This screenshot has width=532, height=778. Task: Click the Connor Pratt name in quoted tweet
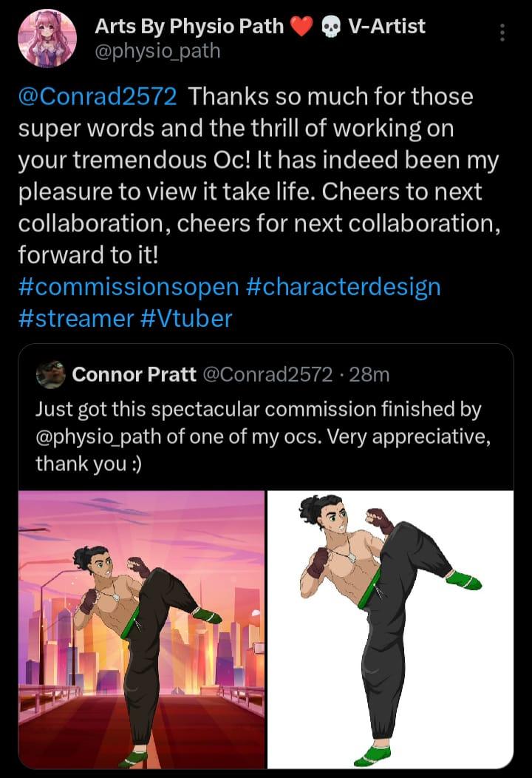[x=134, y=375]
